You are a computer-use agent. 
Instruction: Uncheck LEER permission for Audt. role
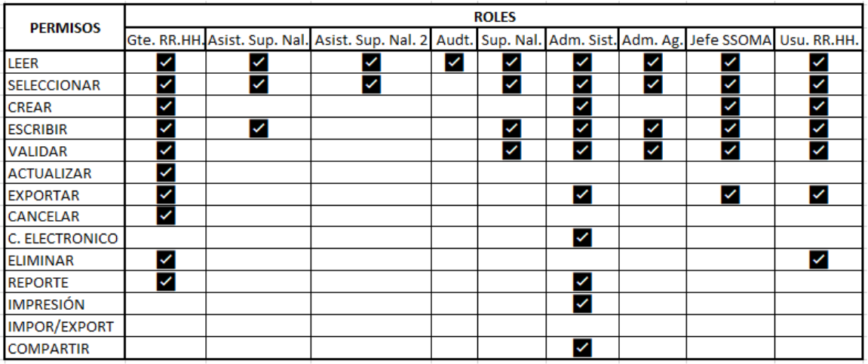[x=453, y=63]
